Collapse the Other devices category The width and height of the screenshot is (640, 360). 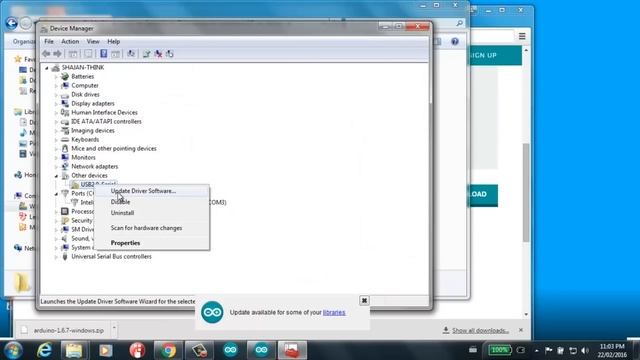point(56,176)
